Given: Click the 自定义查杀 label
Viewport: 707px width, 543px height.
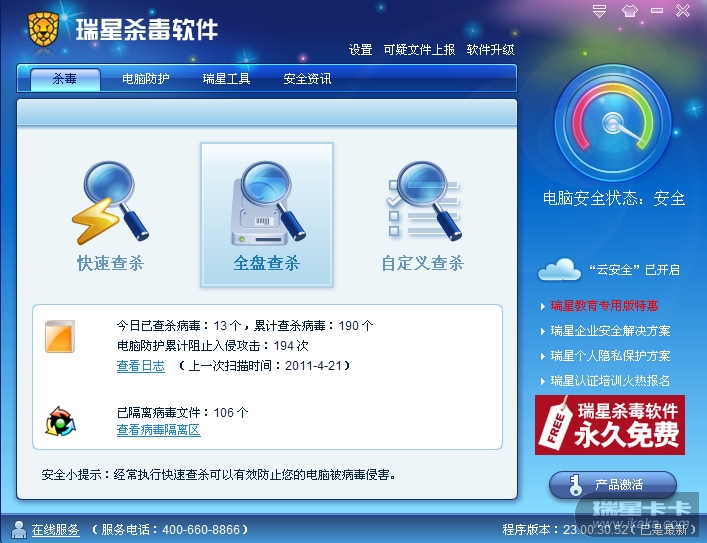Looking at the screenshot, I should [422, 263].
